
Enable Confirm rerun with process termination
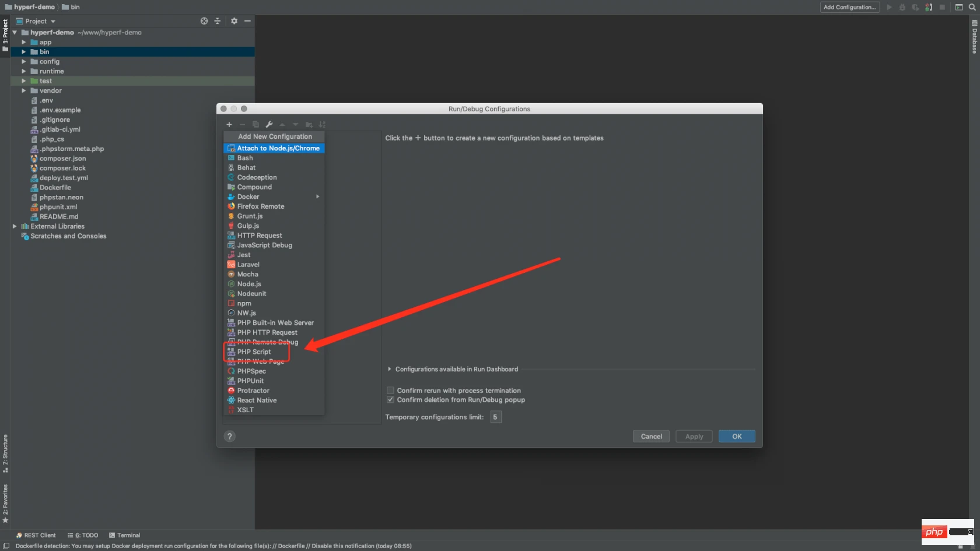coord(390,391)
